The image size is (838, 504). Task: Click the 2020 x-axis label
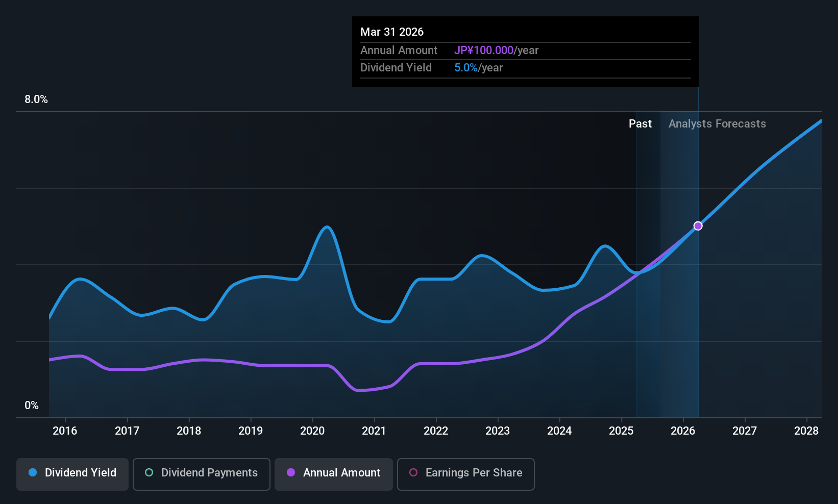tap(312, 431)
